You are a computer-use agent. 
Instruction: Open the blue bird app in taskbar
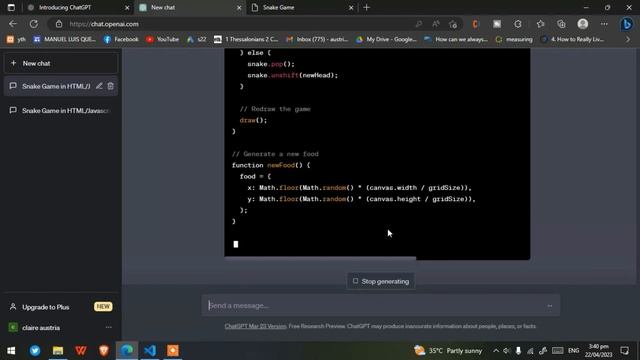point(35,351)
